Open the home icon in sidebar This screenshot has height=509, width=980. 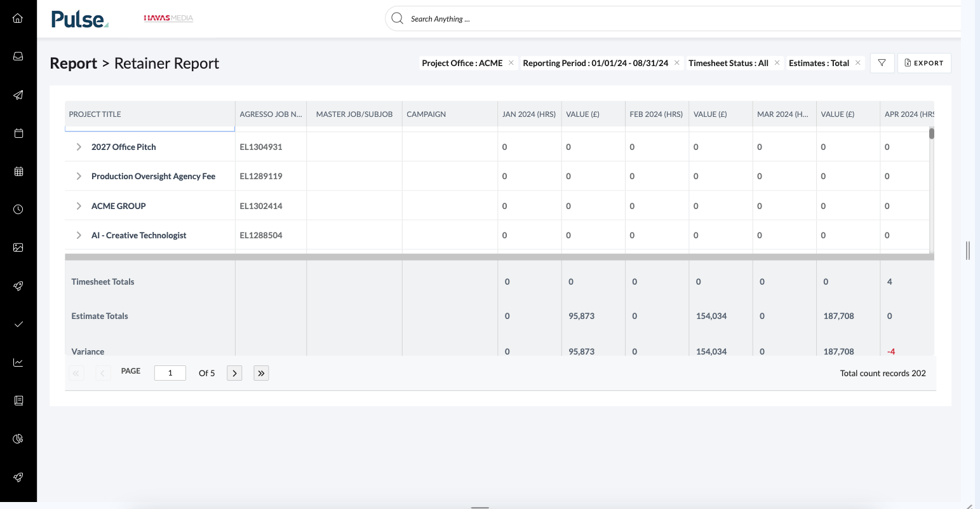pos(18,18)
